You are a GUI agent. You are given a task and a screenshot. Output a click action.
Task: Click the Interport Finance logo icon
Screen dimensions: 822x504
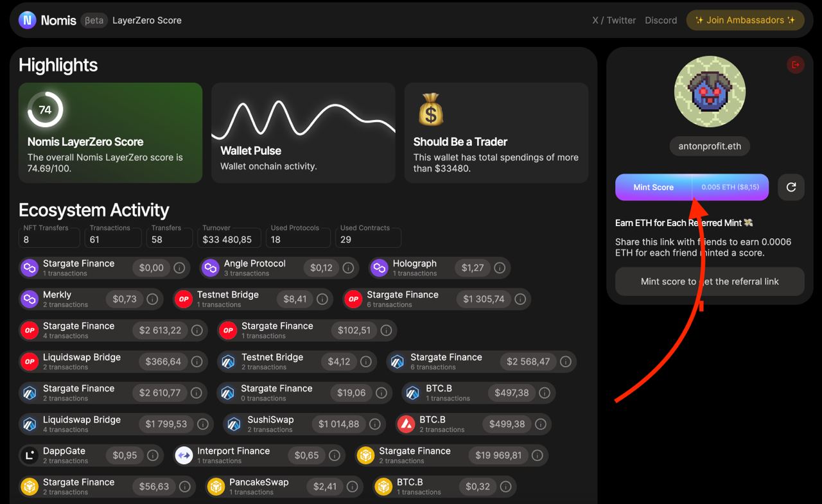[184, 455]
